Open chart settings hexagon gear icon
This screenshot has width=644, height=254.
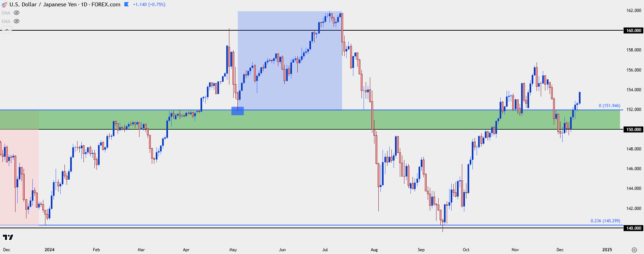click(x=634, y=250)
